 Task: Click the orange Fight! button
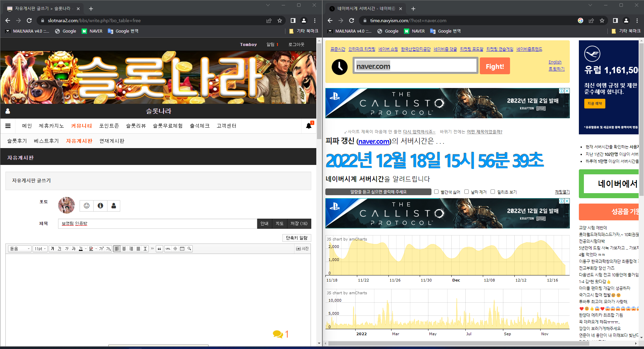pos(495,66)
